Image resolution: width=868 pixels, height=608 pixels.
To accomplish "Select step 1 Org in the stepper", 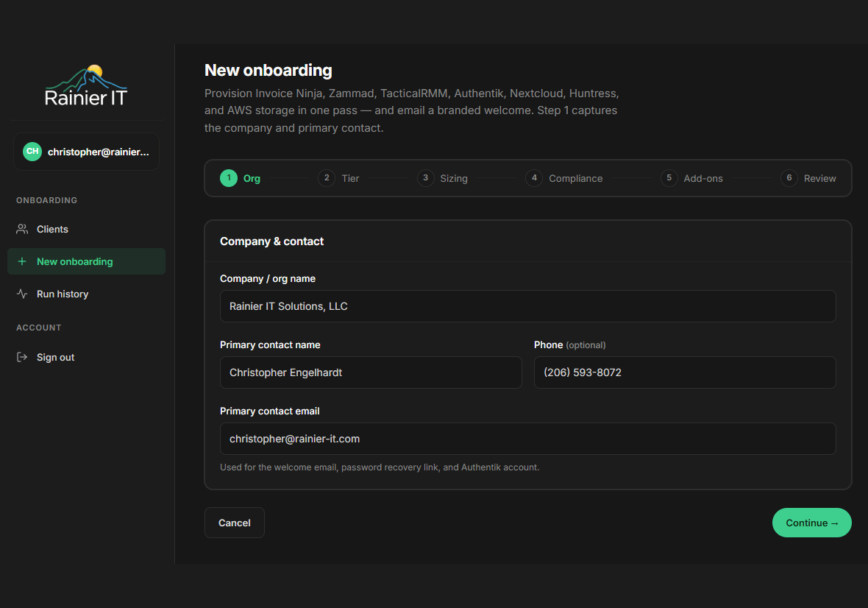I will [x=241, y=178].
